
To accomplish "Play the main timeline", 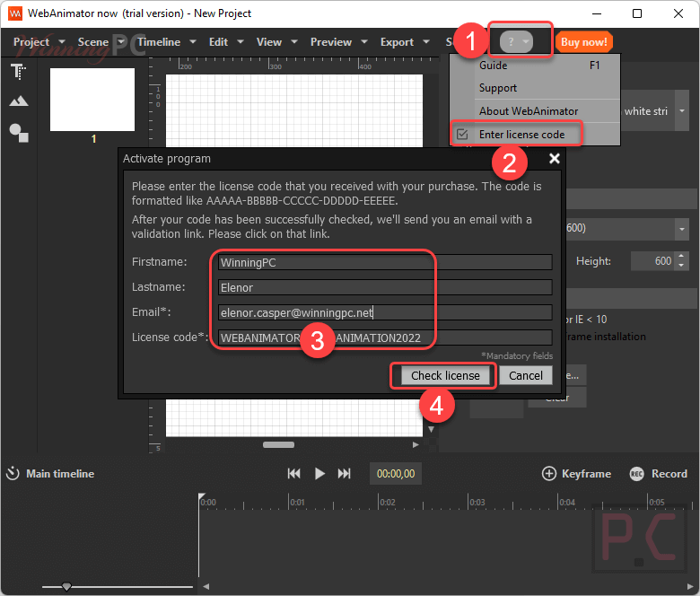I will pos(319,474).
